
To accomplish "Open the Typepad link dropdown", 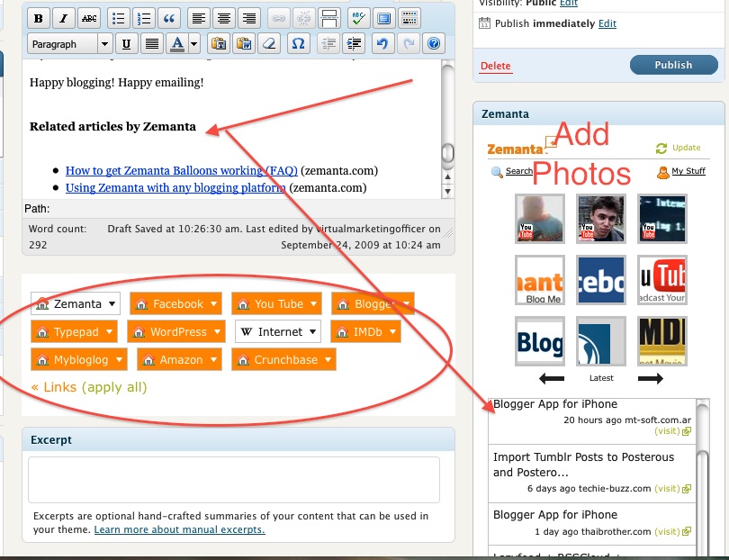I will coord(74,331).
